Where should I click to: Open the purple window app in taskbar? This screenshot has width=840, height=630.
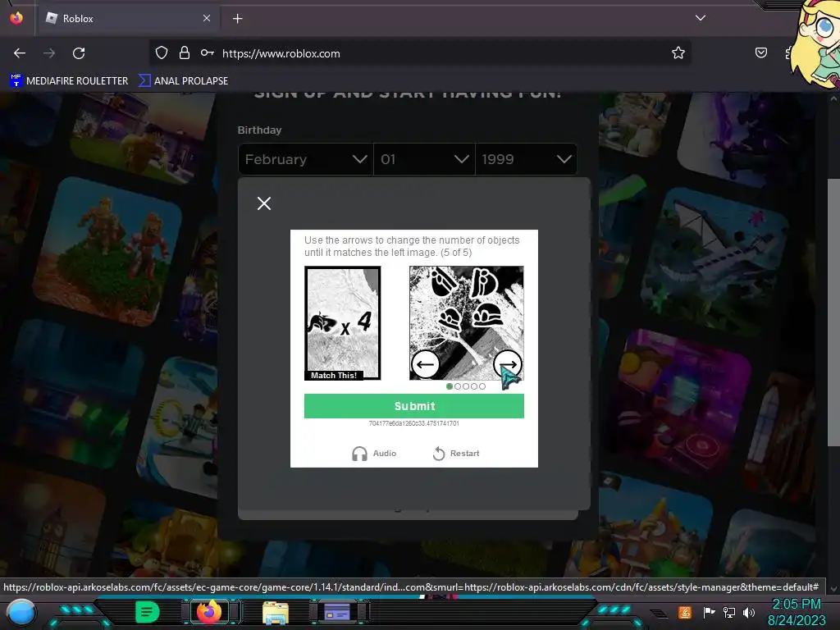[336, 612]
